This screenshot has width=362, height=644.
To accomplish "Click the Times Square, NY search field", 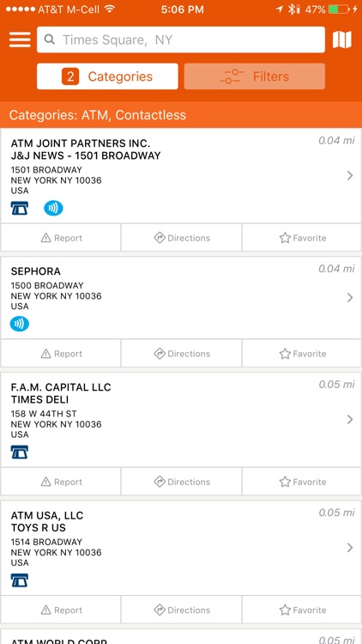I will [x=181, y=39].
